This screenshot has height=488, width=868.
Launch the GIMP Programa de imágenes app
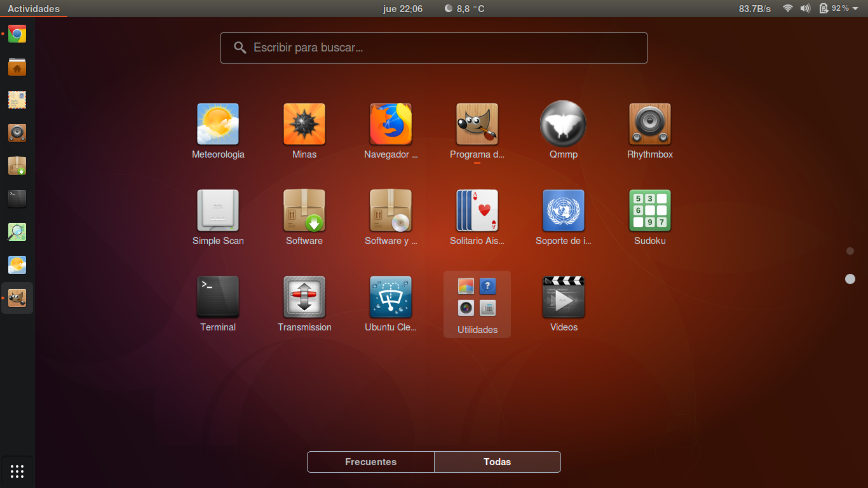pos(477,125)
